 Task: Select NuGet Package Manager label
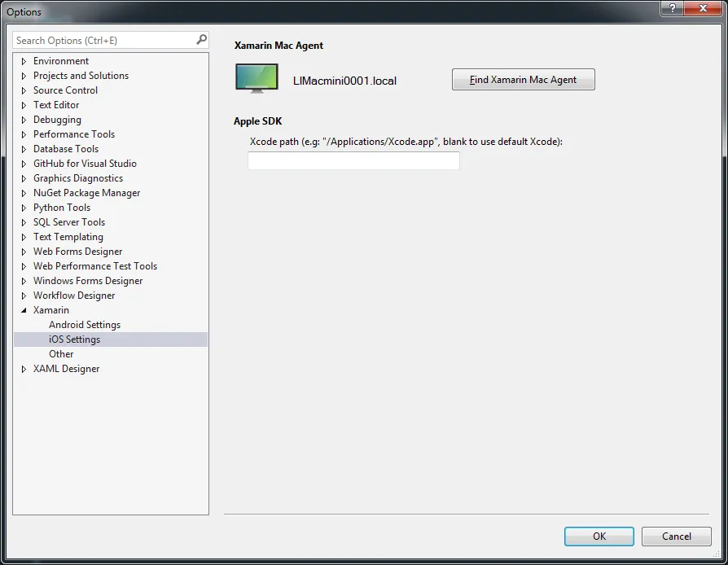tap(86, 193)
